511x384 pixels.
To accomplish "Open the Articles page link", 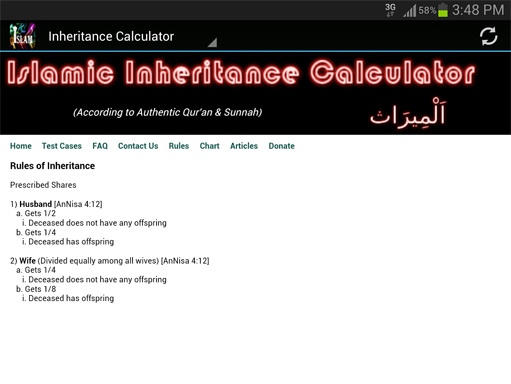I will pyautogui.click(x=244, y=146).
